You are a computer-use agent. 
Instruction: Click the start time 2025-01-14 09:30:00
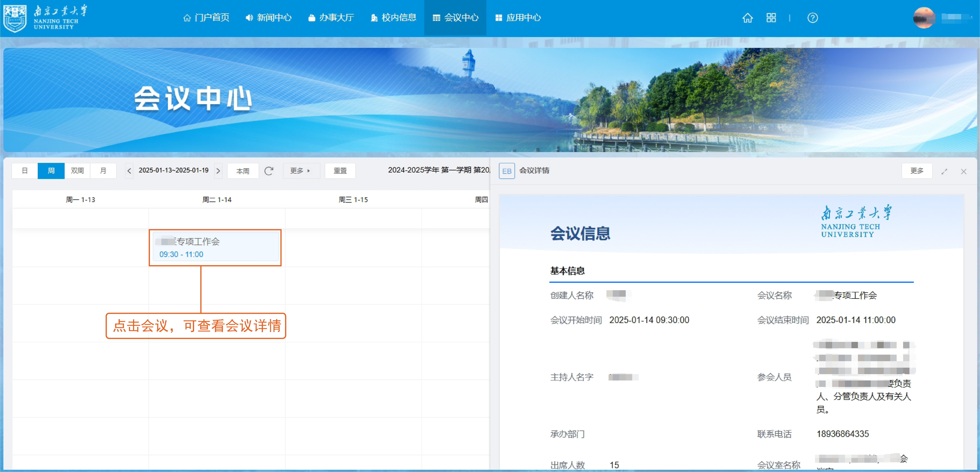coord(649,320)
